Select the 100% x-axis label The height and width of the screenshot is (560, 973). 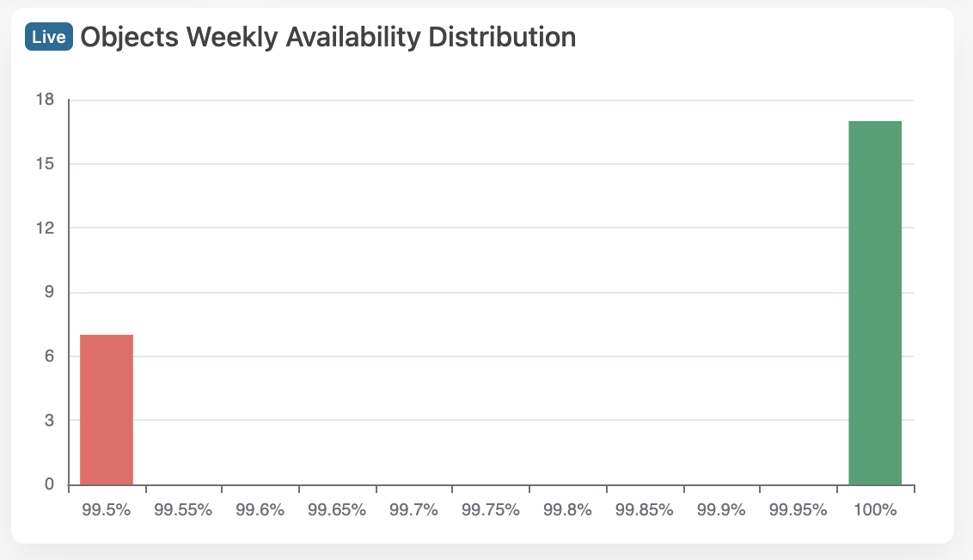(875, 509)
